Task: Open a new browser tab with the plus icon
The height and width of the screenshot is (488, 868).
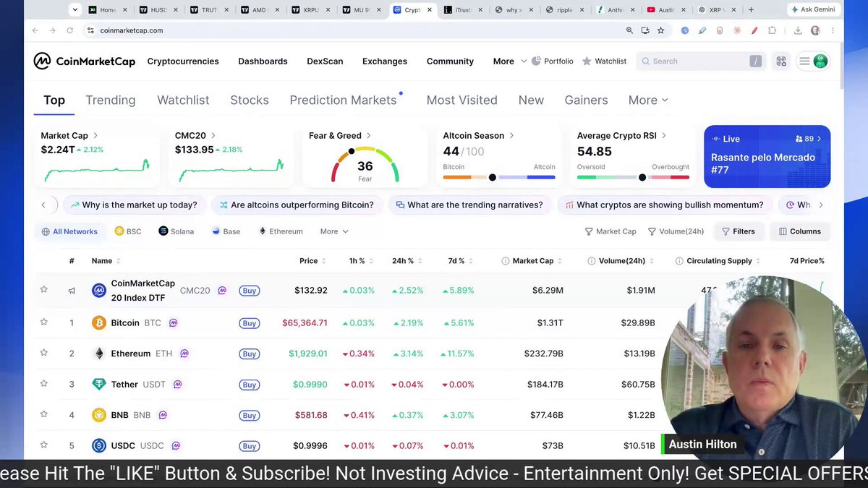Action: click(x=751, y=10)
